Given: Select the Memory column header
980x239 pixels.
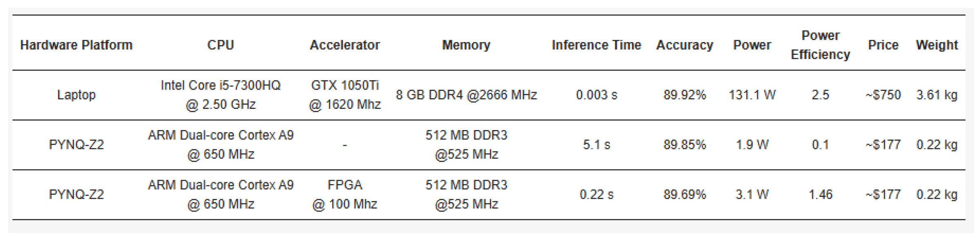Looking at the screenshot, I should pos(466,45).
